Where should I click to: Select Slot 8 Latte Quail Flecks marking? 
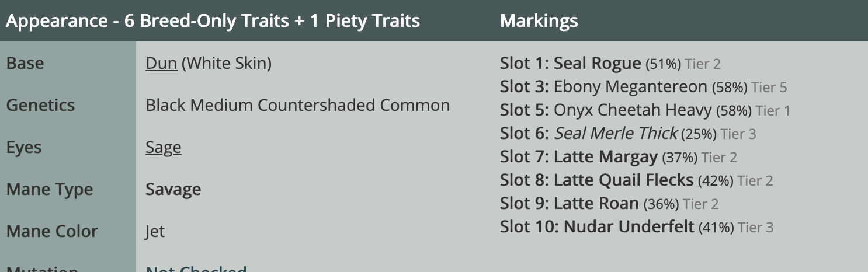coord(636,180)
